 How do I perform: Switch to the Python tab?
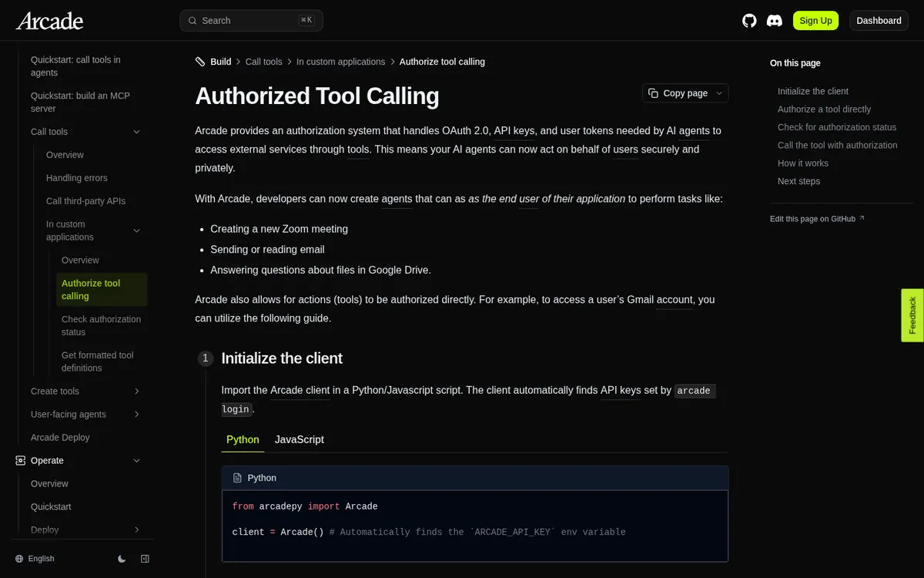[x=243, y=439]
